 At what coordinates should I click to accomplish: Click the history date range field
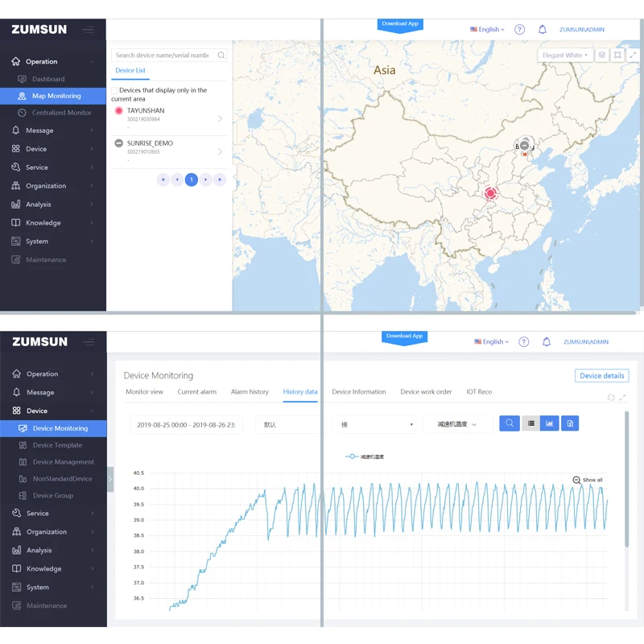[186, 424]
